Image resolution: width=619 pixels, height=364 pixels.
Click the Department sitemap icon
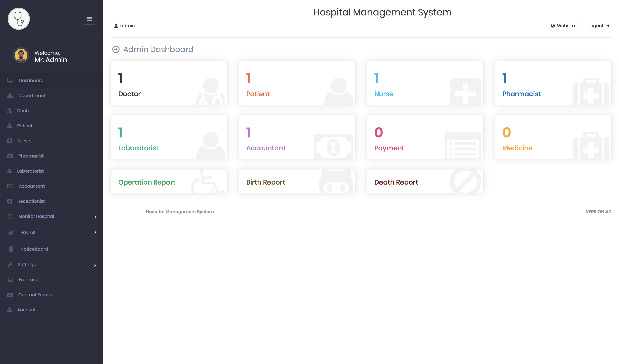coord(10,96)
